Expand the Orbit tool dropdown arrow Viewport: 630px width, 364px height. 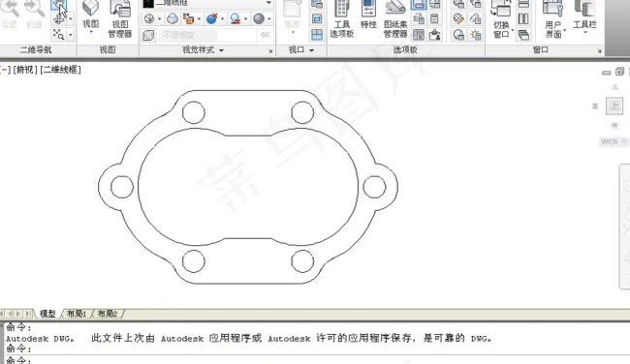click(x=71, y=18)
